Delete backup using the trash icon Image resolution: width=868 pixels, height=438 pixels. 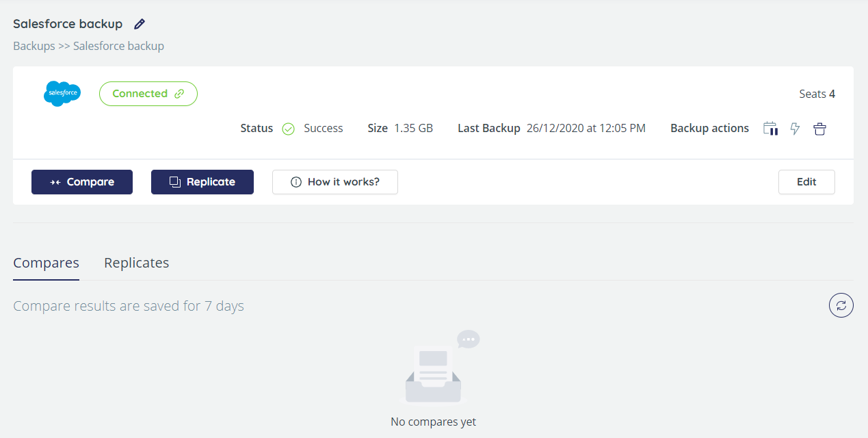click(x=819, y=128)
